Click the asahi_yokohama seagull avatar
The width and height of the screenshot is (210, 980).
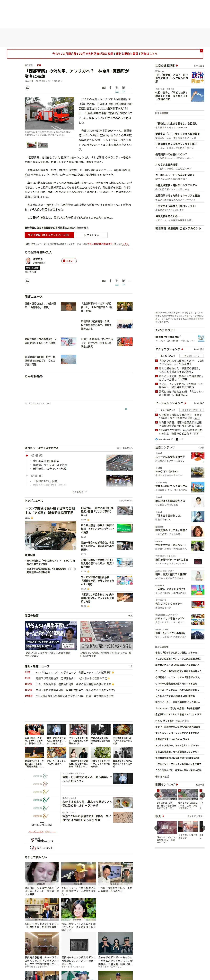click(x=201, y=338)
